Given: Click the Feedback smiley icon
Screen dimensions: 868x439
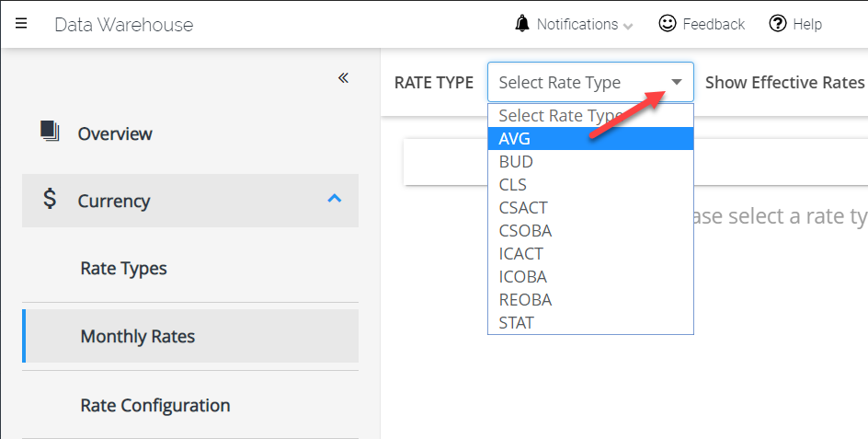Looking at the screenshot, I should click(668, 24).
